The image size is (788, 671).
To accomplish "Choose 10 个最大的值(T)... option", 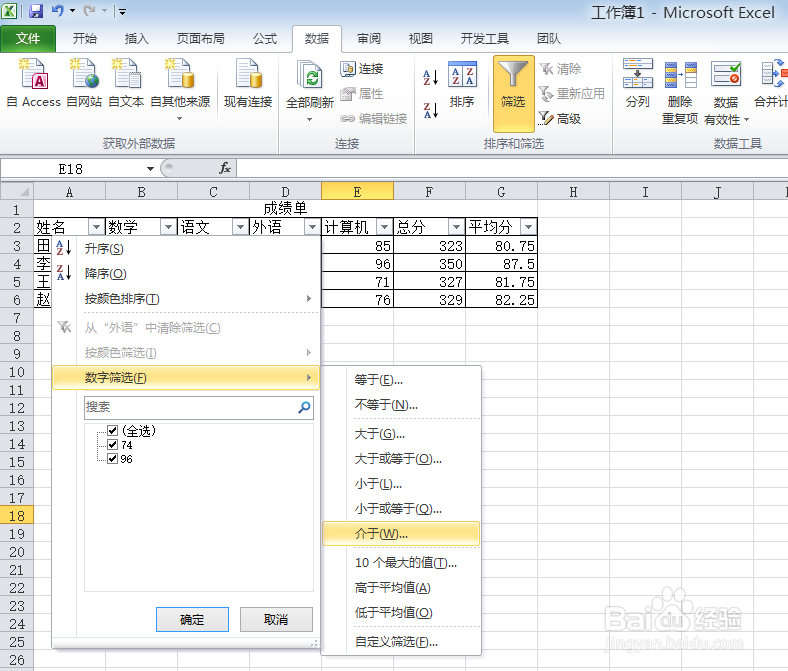I will [401, 563].
